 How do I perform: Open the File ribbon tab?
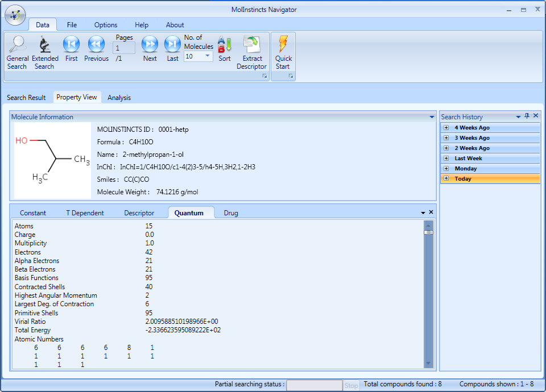72,24
